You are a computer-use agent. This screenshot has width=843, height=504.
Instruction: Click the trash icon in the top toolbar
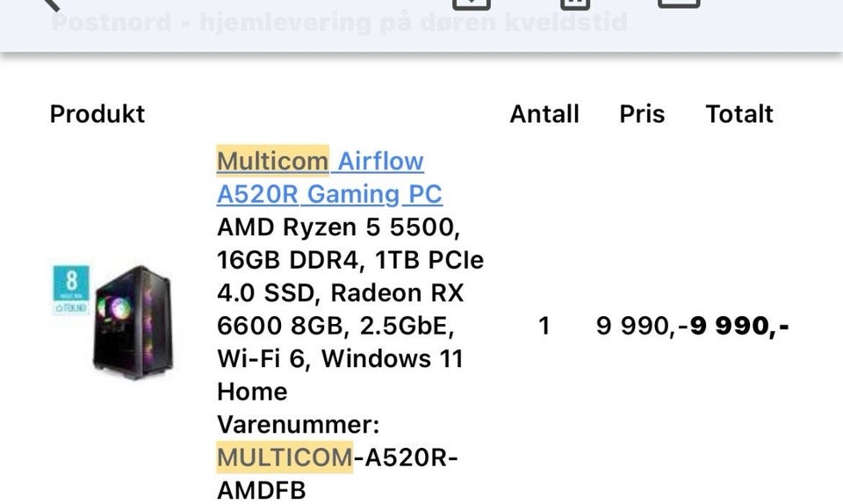coord(575,4)
